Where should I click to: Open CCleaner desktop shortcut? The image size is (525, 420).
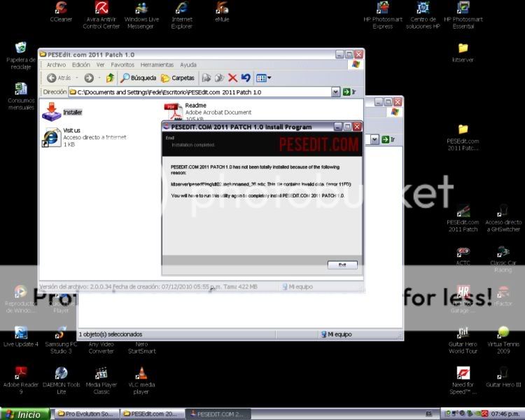[x=61, y=12]
